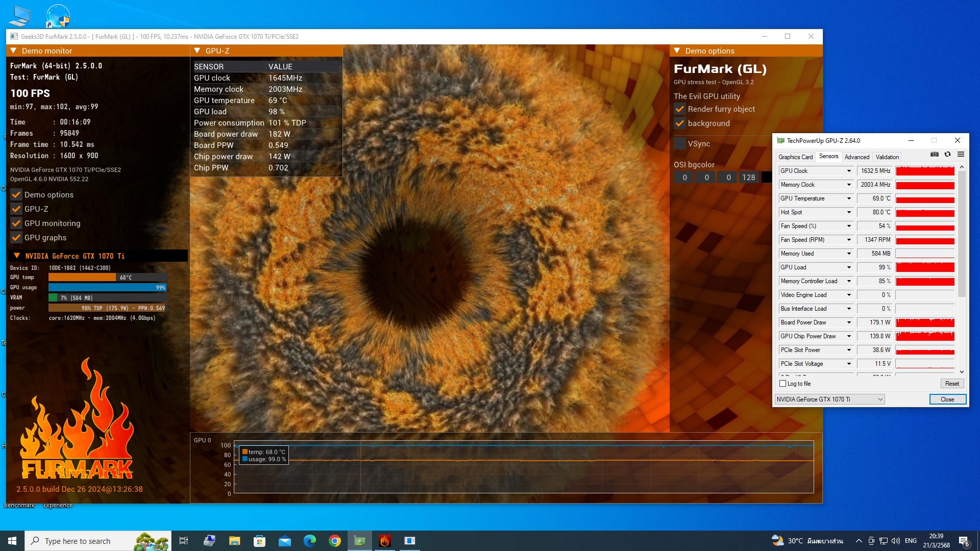Uncheck Render furry object
980x551 pixels.
[680, 109]
